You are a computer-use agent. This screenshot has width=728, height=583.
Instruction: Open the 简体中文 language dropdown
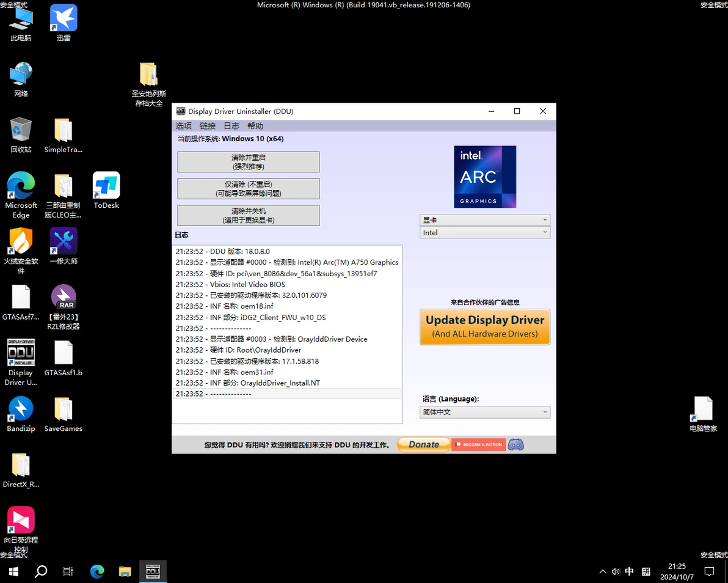[485, 412]
